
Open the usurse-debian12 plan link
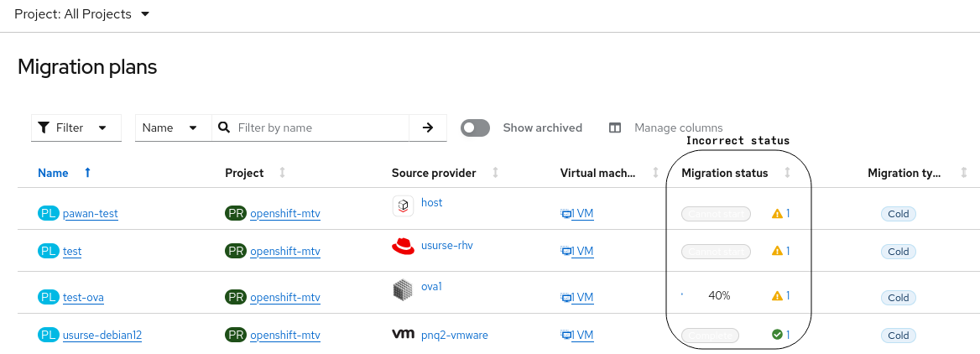tap(102, 336)
